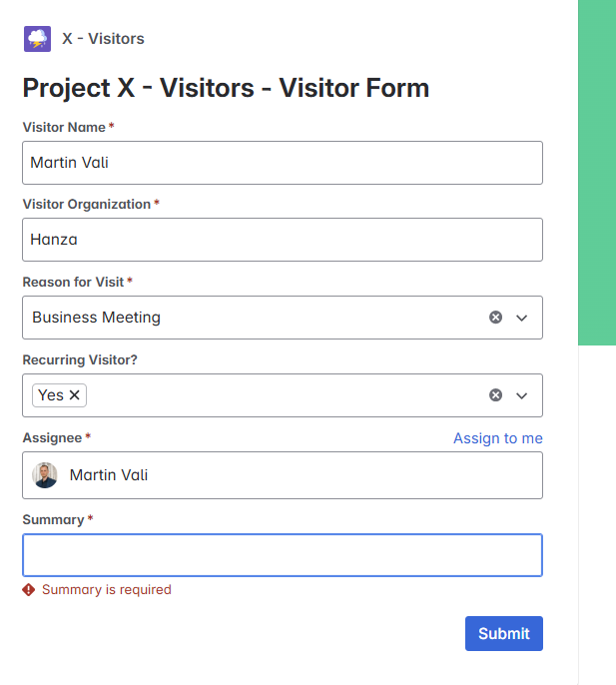Click into the Visitor Name field
The image size is (616, 685).
pos(283,163)
